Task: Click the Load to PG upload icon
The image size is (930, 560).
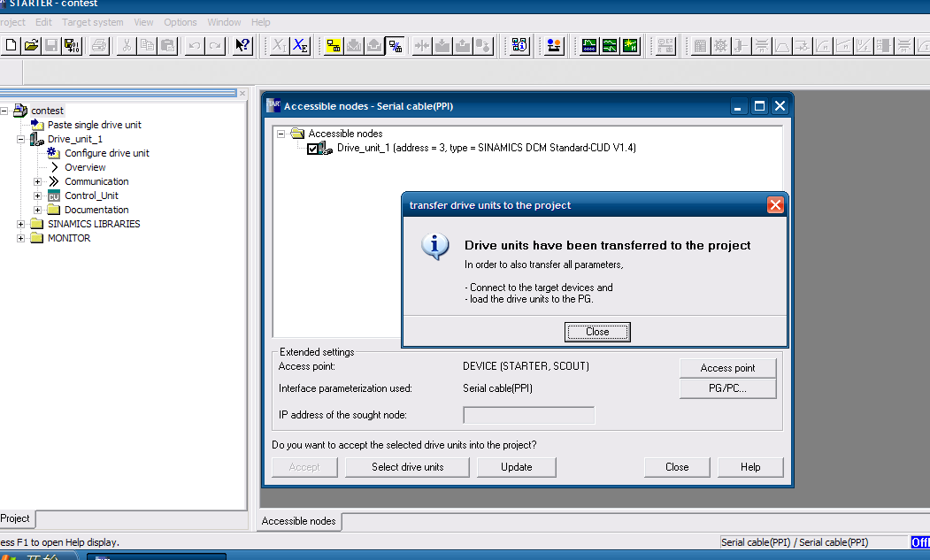Action: coord(374,46)
